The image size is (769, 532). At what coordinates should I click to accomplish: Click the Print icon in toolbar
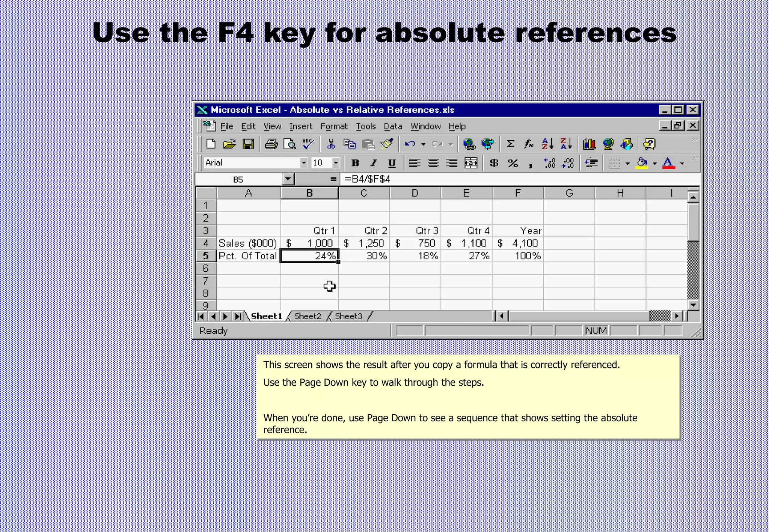[x=271, y=144]
